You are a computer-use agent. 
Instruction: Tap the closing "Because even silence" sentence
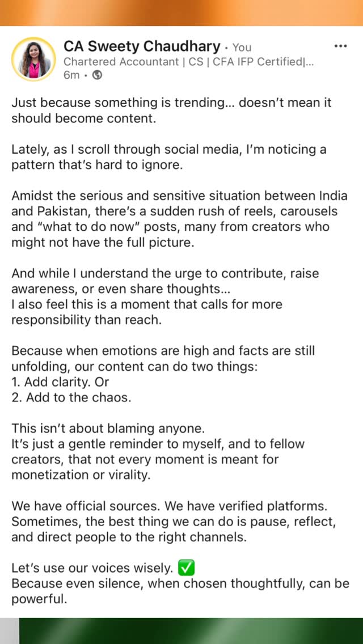(x=180, y=591)
